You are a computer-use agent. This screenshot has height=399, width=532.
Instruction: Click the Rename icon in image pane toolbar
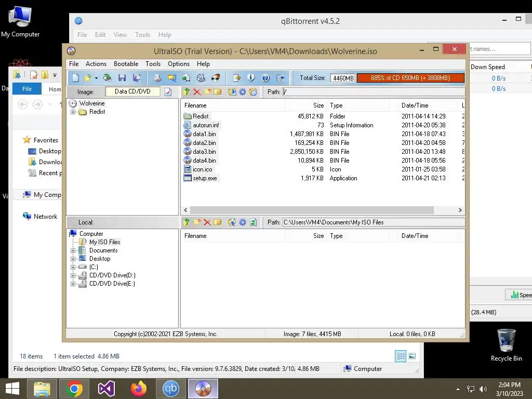(x=218, y=91)
